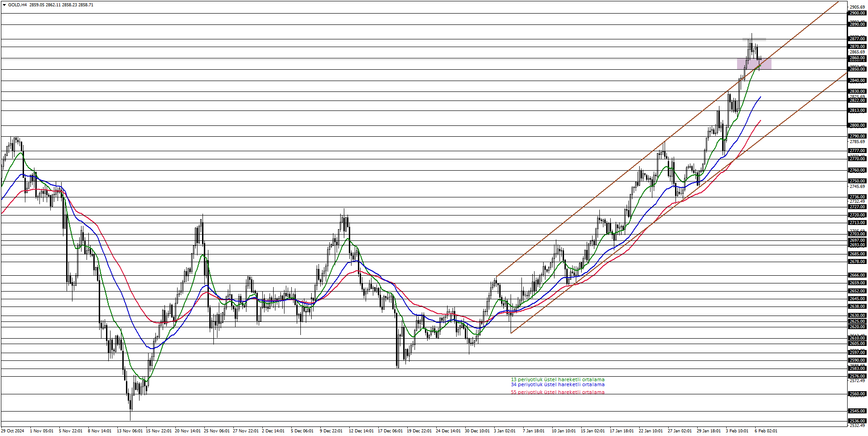
Task: Click the 2905.69 axis price value
Action: point(857,7)
